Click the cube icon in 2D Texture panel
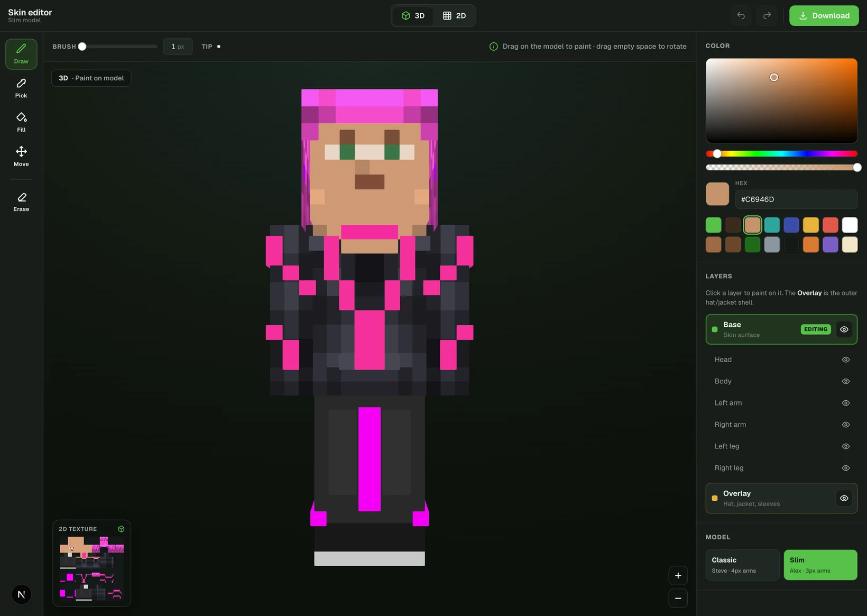The image size is (867, 616). (x=121, y=529)
